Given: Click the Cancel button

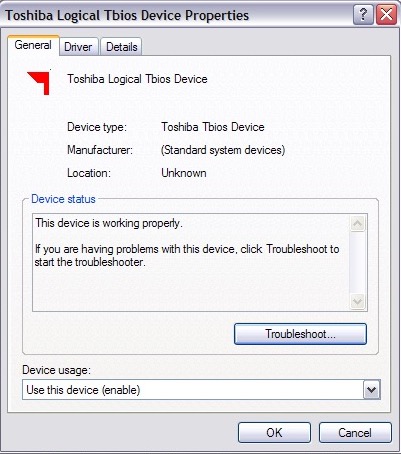Looking at the screenshot, I should (355, 433).
